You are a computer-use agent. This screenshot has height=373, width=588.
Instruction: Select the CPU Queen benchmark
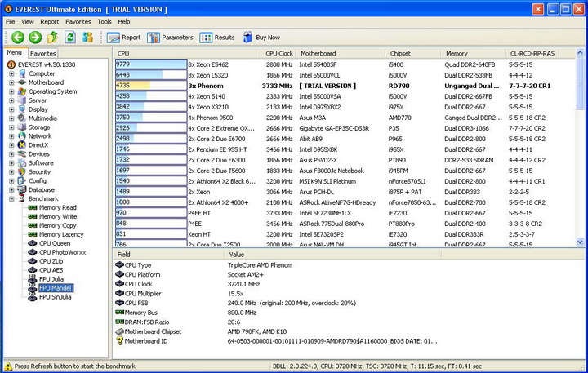click(55, 243)
